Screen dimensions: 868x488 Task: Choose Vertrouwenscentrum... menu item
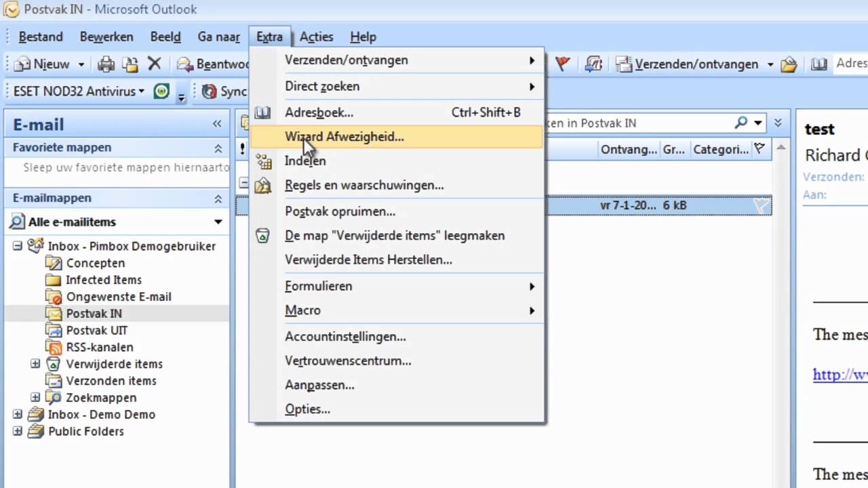397,361
